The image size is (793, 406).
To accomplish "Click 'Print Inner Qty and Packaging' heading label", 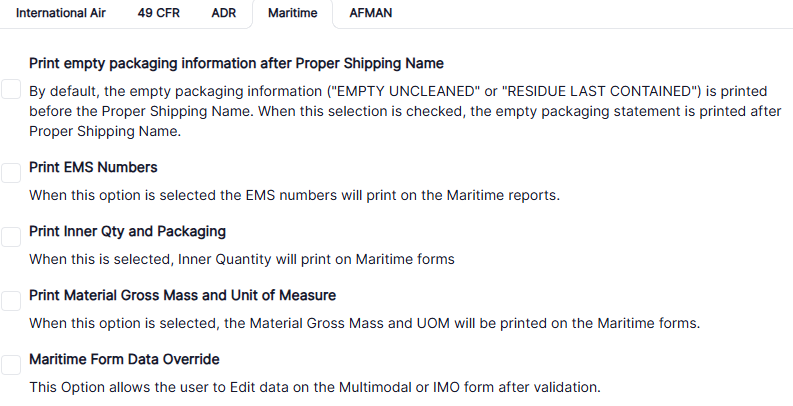I will [x=127, y=231].
